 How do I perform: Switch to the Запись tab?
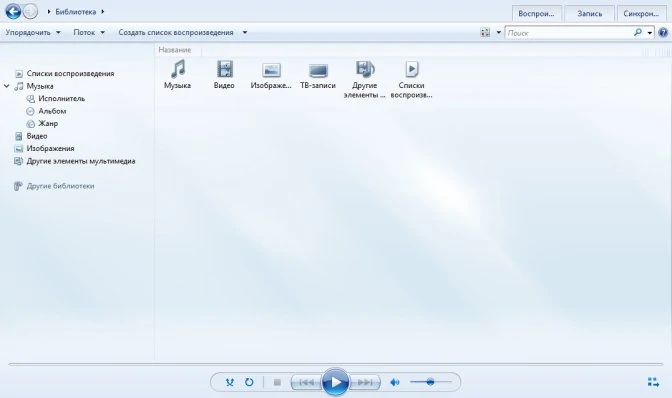[x=589, y=14]
